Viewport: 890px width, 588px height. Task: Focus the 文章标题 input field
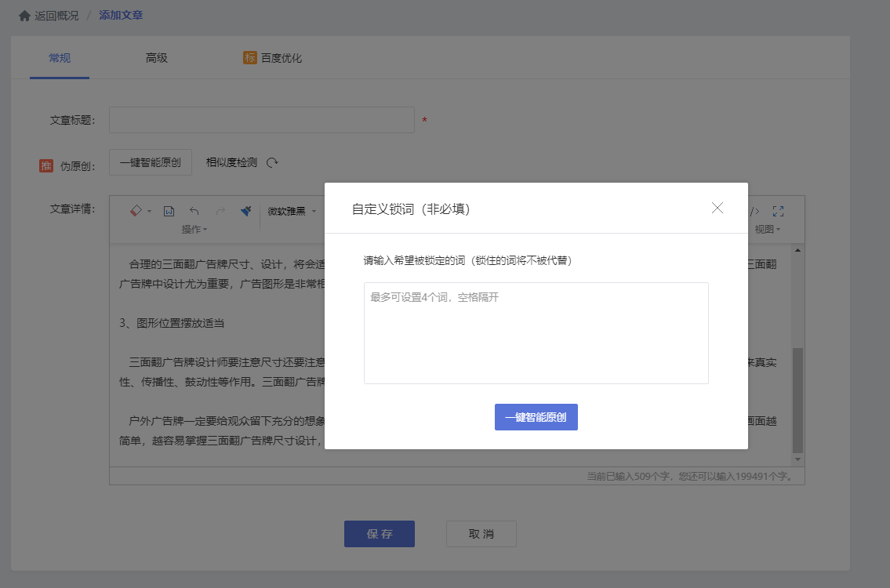coord(262,120)
